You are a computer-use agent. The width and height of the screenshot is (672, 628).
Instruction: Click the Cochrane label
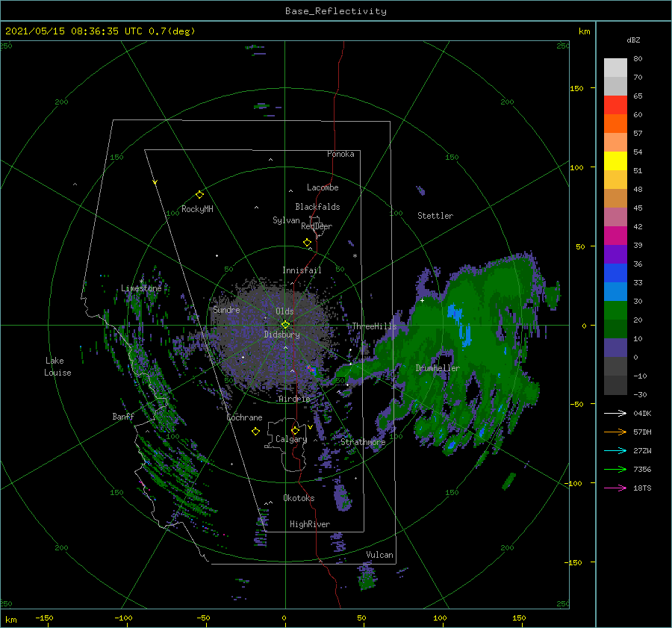(244, 417)
